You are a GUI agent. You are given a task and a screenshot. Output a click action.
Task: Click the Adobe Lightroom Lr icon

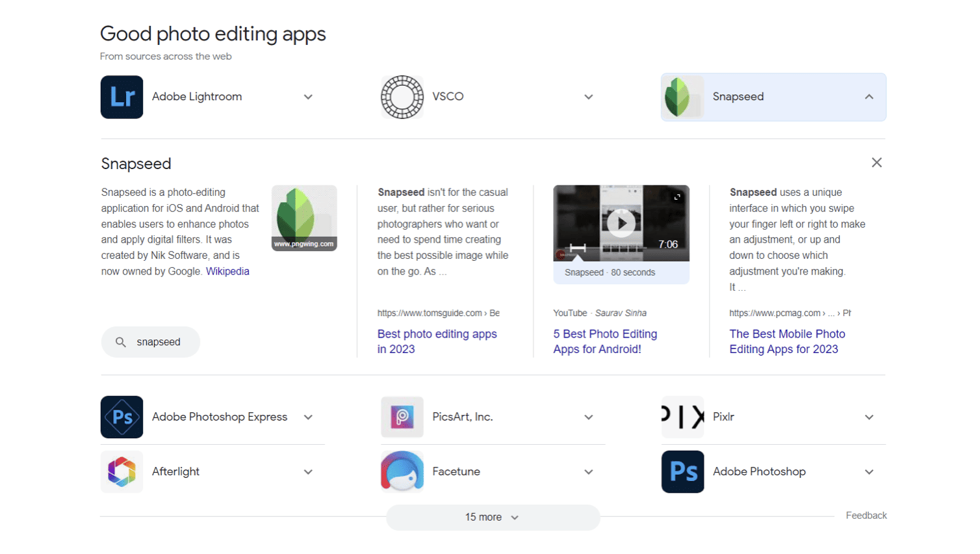(122, 97)
